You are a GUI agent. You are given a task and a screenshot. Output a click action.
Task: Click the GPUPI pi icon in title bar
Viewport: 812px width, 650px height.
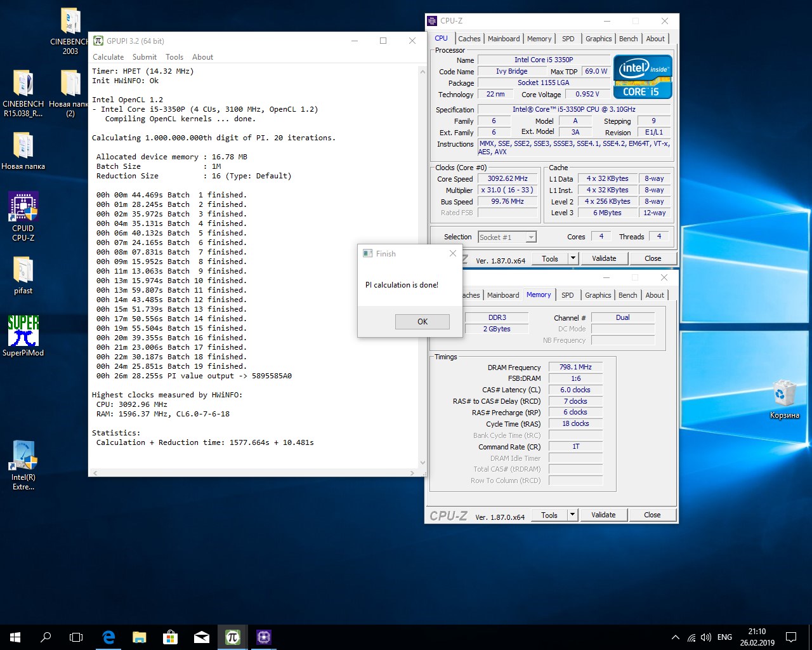(x=98, y=41)
